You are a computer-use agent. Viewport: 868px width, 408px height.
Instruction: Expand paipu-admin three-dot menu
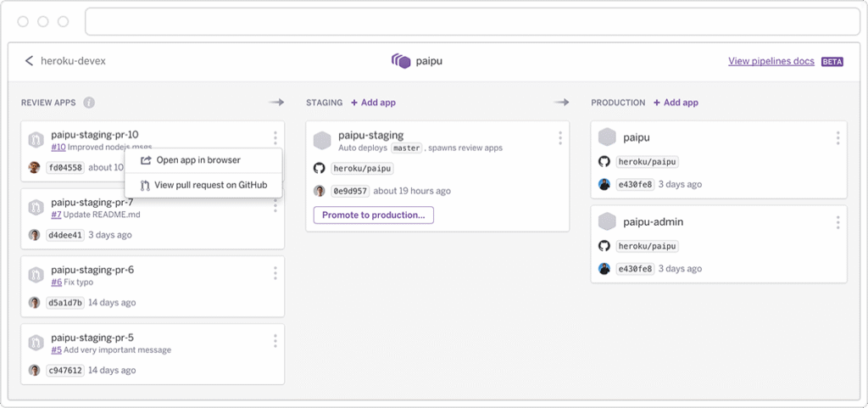coord(837,222)
